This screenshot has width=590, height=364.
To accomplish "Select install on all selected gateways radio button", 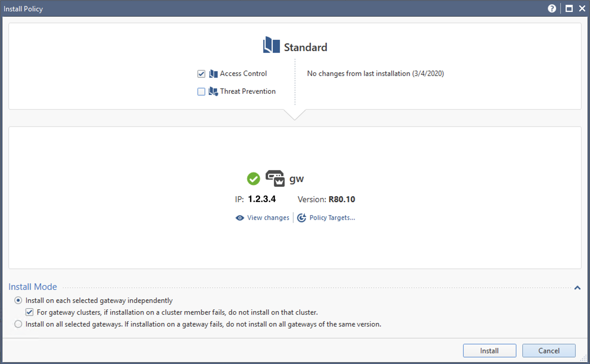I will click(x=18, y=324).
